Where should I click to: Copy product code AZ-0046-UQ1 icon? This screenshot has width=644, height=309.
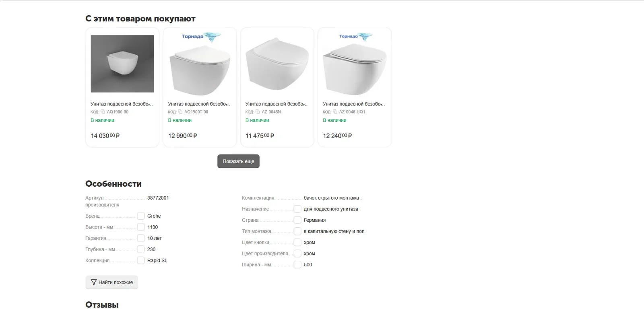(x=335, y=112)
